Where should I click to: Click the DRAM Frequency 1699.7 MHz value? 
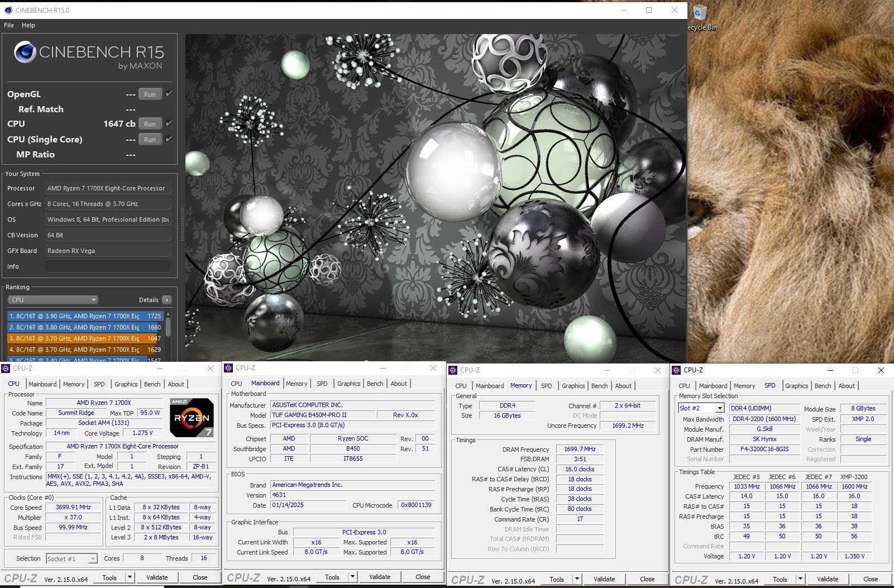[x=580, y=449]
